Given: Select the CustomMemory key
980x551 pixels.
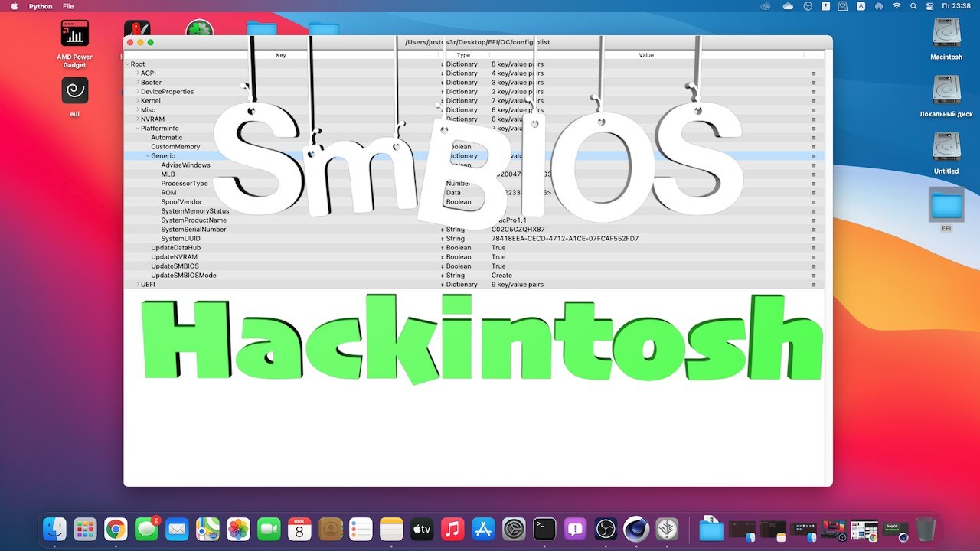Looking at the screenshot, I should (175, 147).
